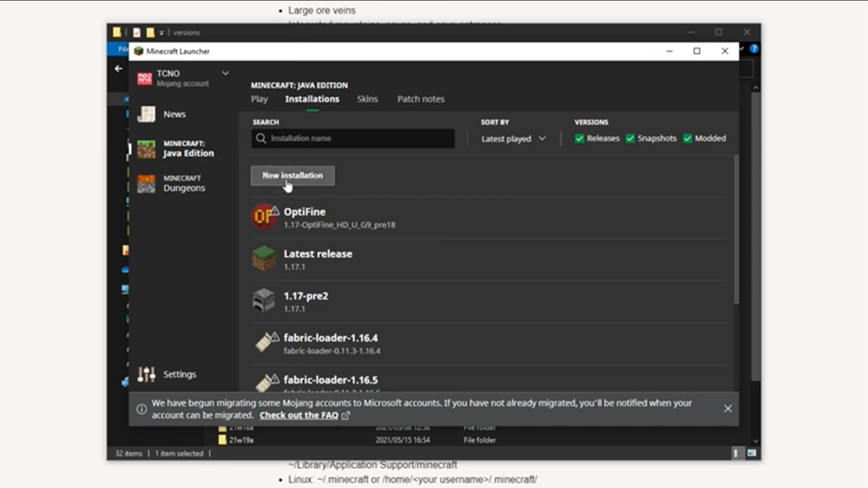Viewport: 868px width, 488px height.
Task: Uncheck the Releases versions filter
Action: tap(580, 138)
